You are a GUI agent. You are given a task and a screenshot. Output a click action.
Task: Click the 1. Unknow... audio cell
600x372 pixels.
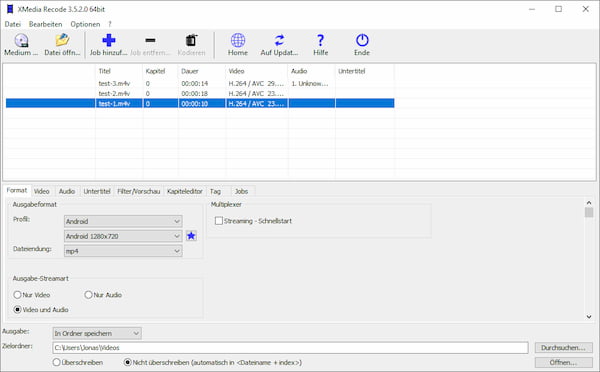310,83
